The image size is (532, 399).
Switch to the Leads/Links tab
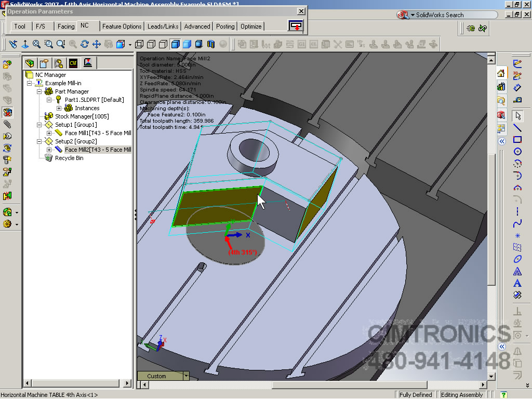pyautogui.click(x=163, y=26)
